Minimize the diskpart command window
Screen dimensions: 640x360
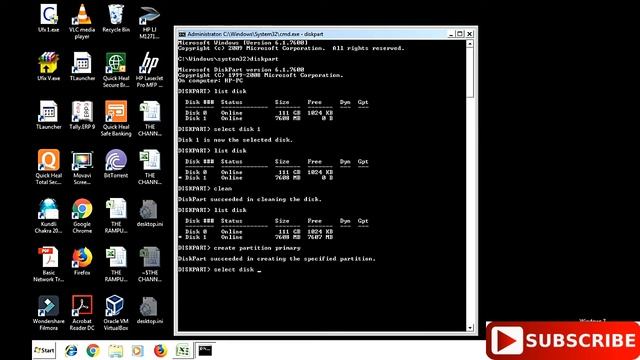tap(451, 34)
